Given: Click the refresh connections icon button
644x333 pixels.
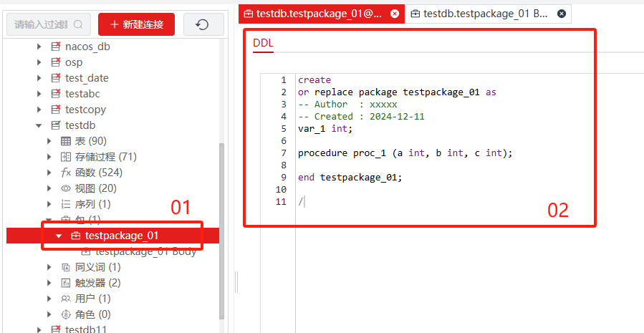Looking at the screenshot, I should [203, 24].
